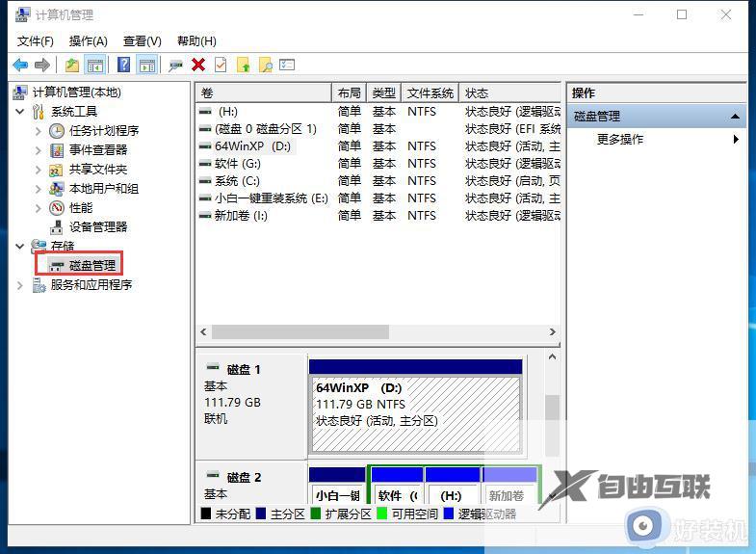Click the Event Viewer icon
Screen dimensions: 756x554
click(57, 150)
